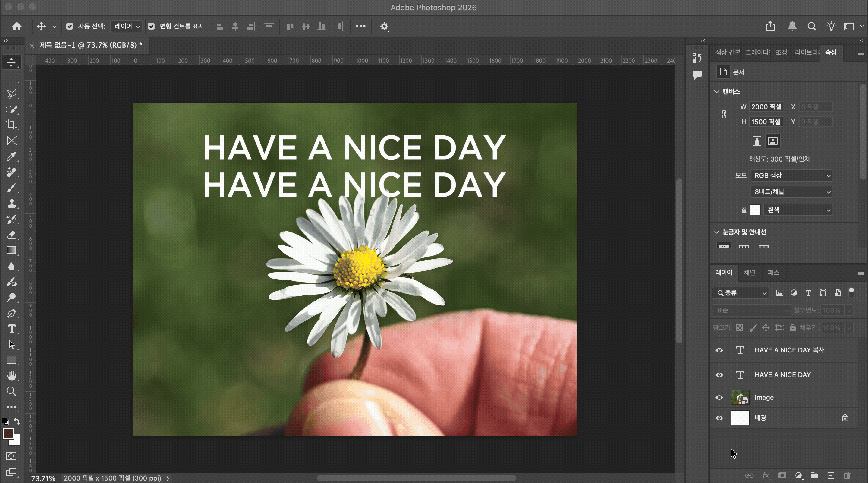Delete layer with trash icon
Viewport: 868px width, 483px height.
coord(847,475)
